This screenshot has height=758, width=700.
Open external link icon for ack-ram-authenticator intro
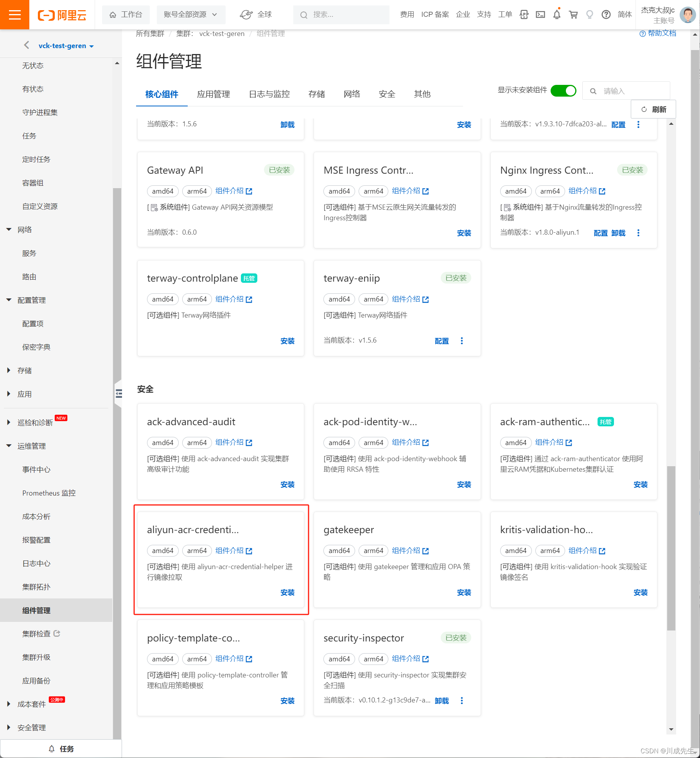[x=569, y=443]
